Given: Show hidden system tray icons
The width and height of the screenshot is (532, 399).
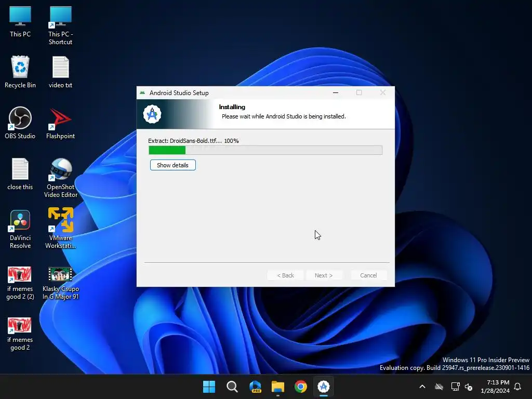Looking at the screenshot, I should click(422, 387).
